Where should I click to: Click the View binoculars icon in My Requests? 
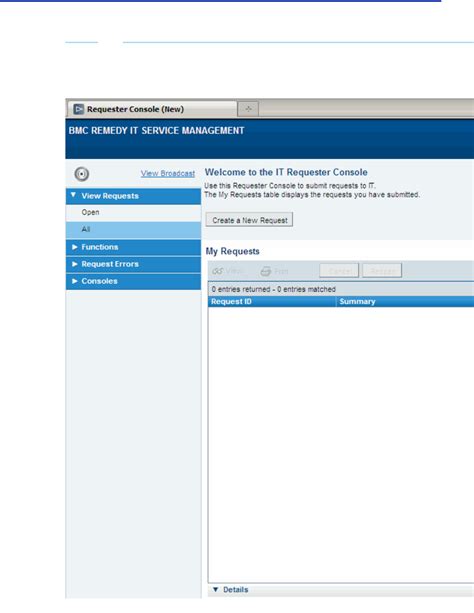coord(217,271)
